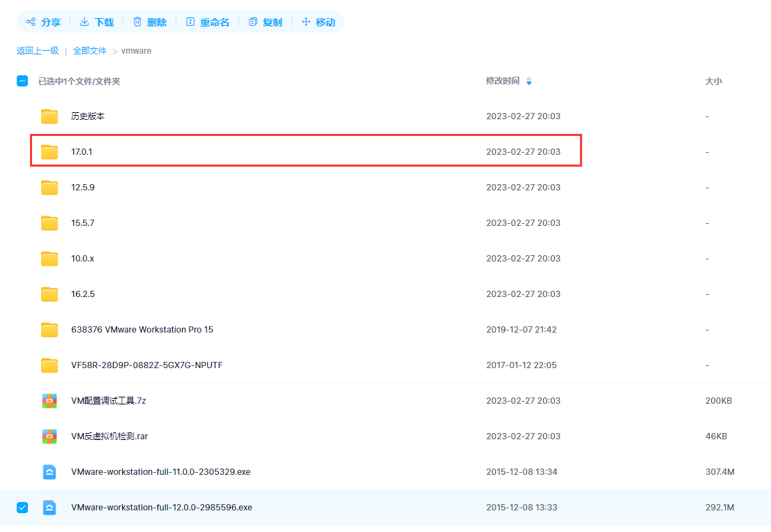Screen dimensions: 771x532
Task: Click the download (下载) arrow icon
Action: pos(84,22)
